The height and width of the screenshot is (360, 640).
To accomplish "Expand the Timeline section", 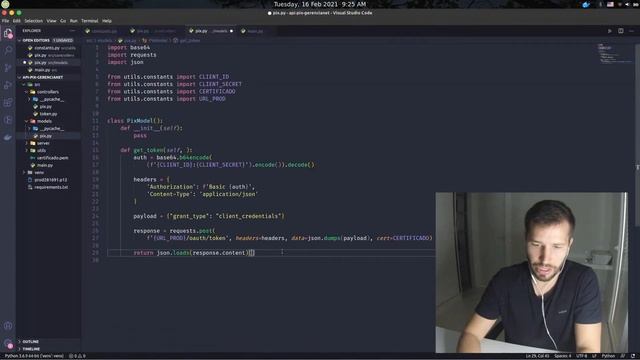I will 48,349.
